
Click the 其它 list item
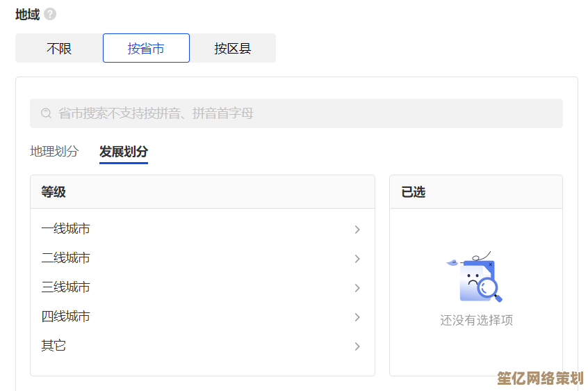pyautogui.click(x=54, y=346)
